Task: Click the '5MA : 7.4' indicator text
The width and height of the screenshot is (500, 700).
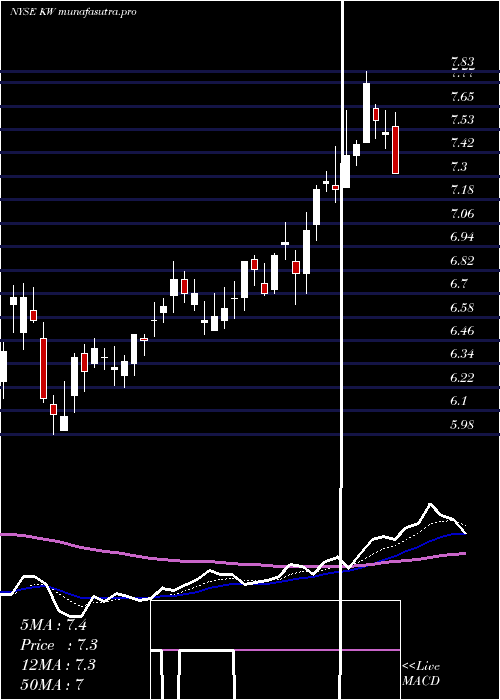Action: (53, 625)
